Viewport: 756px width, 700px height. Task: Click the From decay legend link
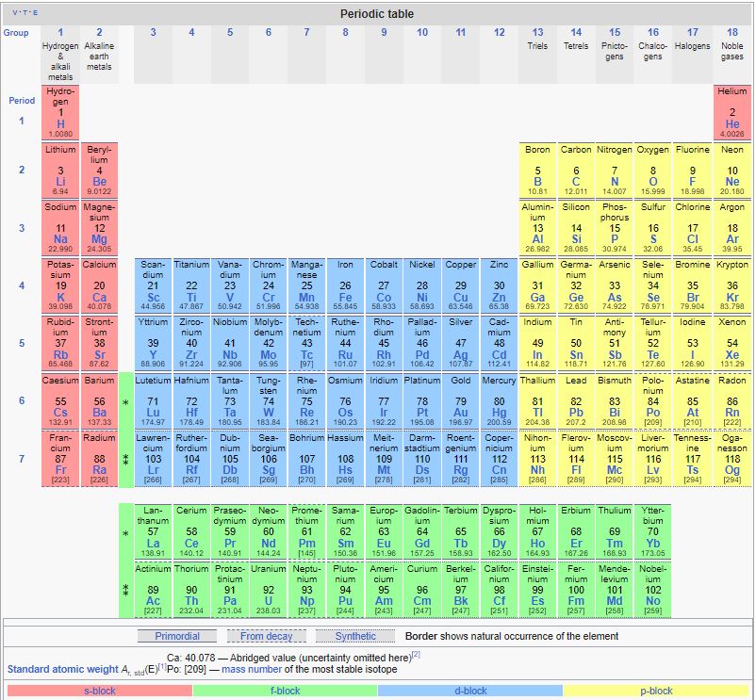tap(266, 636)
